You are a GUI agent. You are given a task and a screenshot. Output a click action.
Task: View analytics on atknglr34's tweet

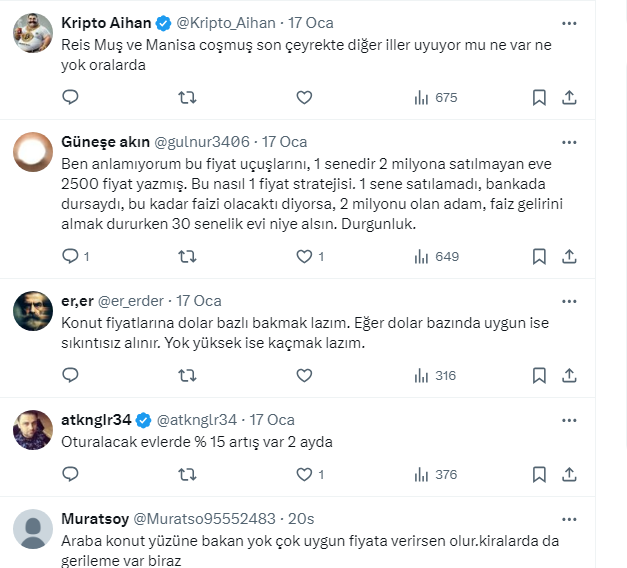(x=435, y=475)
